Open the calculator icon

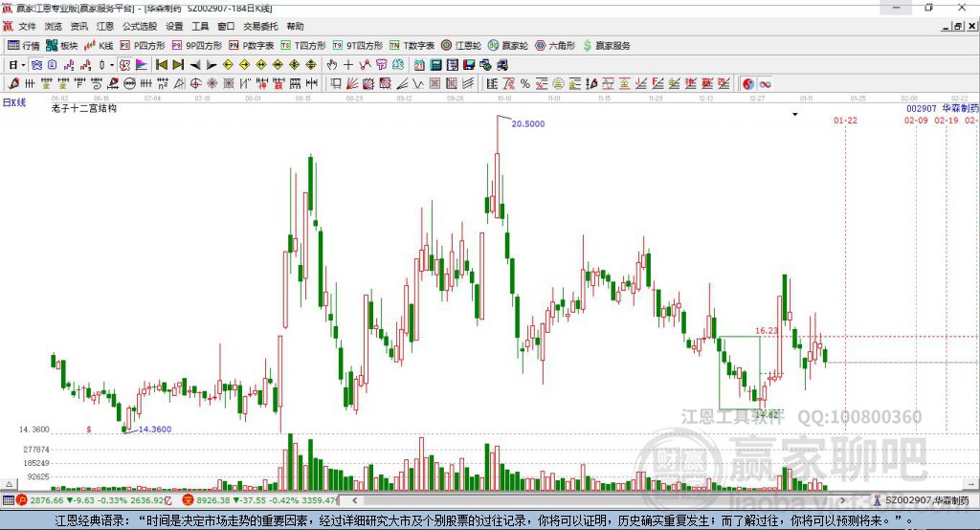tap(435, 65)
